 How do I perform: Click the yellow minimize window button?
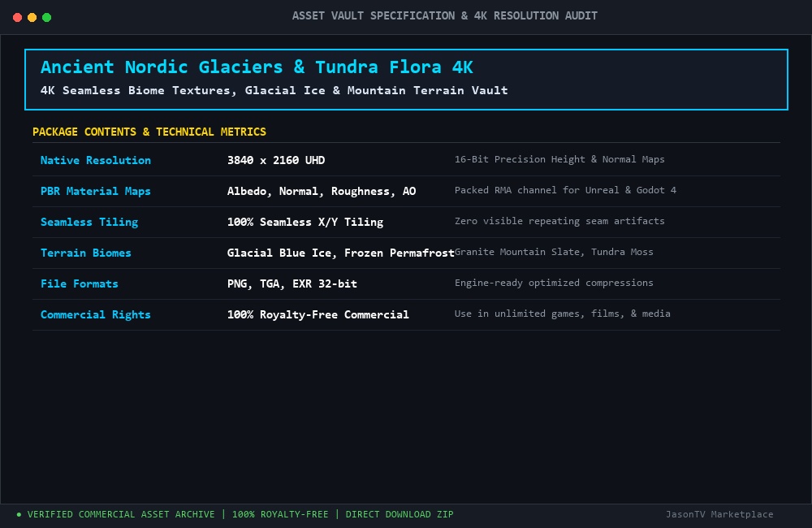[32, 18]
